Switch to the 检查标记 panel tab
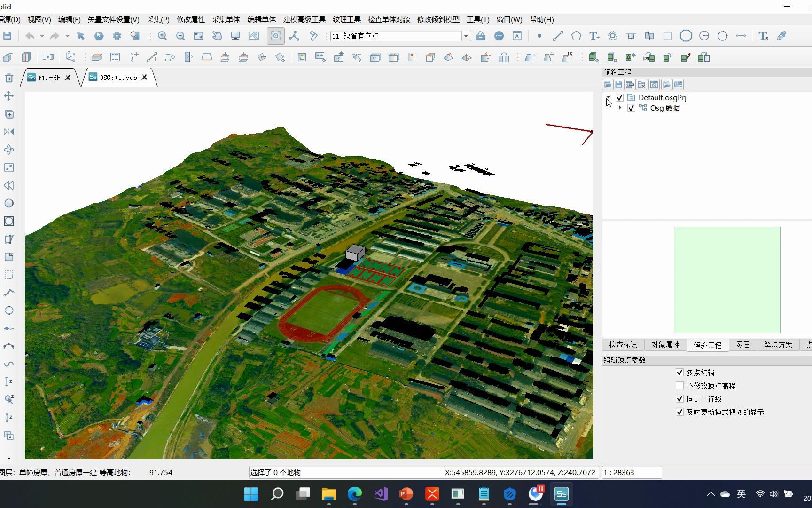This screenshot has width=812, height=508. click(623, 345)
